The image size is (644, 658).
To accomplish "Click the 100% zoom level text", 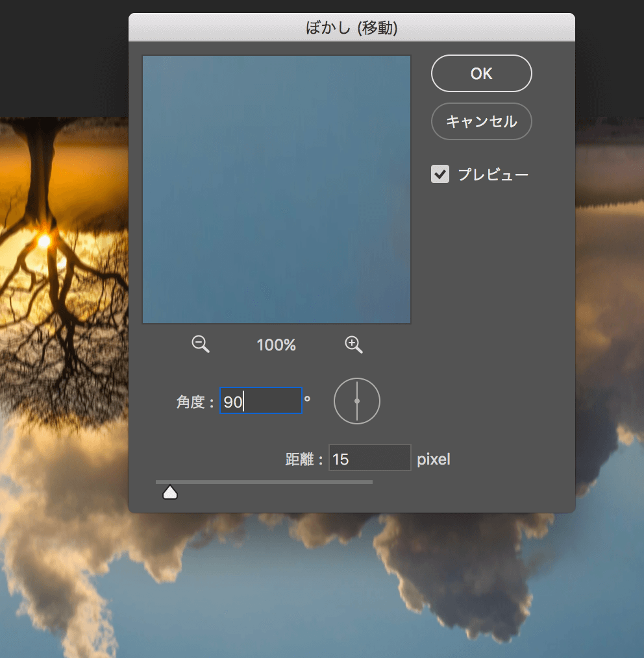I will (x=277, y=345).
